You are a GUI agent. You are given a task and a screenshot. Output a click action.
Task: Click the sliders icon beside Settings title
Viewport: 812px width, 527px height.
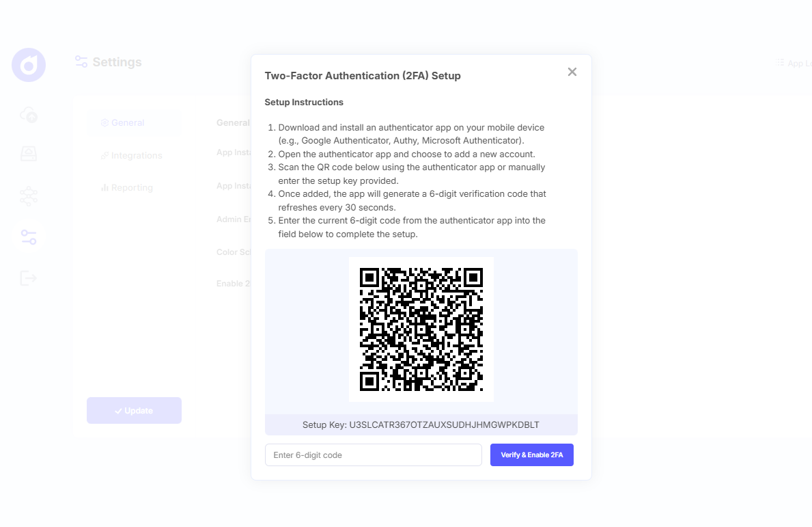point(81,62)
